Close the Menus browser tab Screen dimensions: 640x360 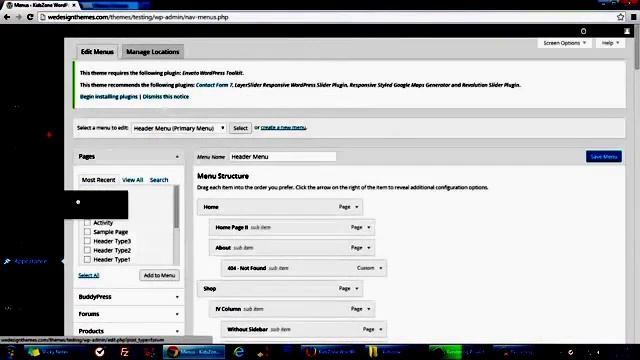pyautogui.click(x=74, y=5)
